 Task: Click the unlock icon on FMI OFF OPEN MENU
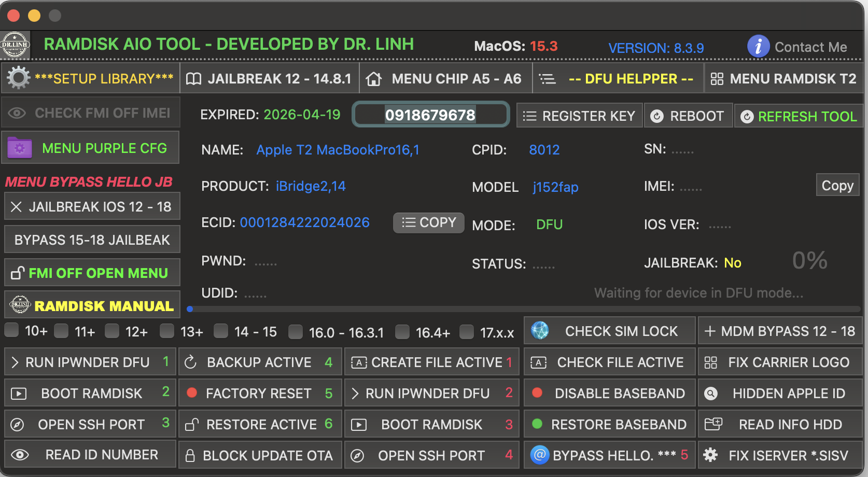coord(18,273)
